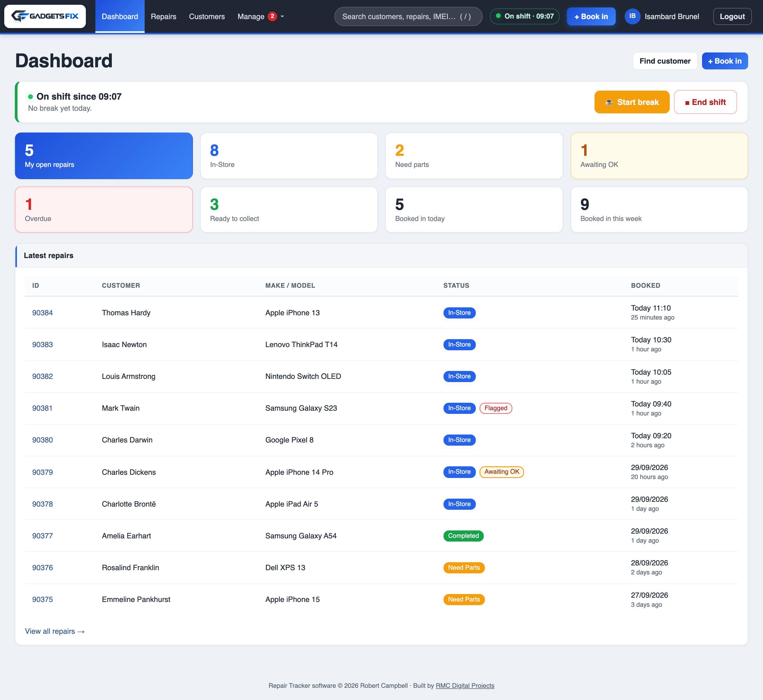Follow the View all repairs link
The image size is (763, 700).
click(x=55, y=631)
